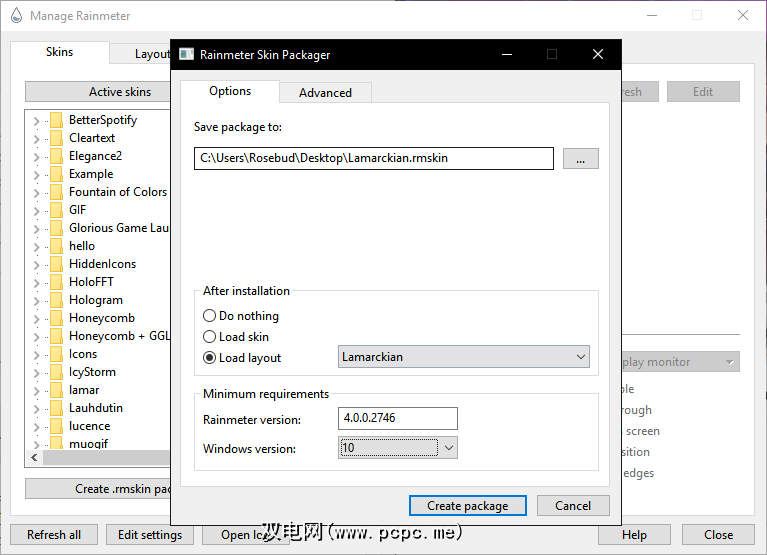
Task: Click the IcyStorm folder icon
Action: (x=57, y=372)
